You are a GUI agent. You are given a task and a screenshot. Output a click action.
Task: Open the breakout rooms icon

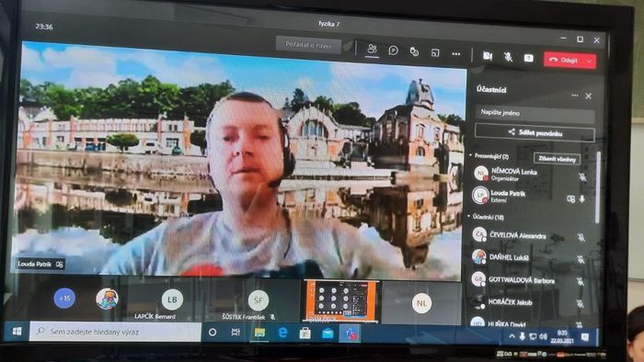435,52
